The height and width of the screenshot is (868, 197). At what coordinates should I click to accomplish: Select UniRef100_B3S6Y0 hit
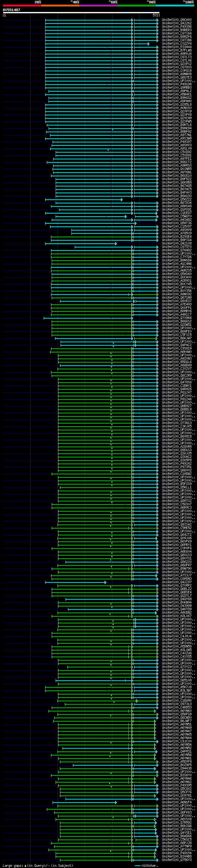point(177,775)
